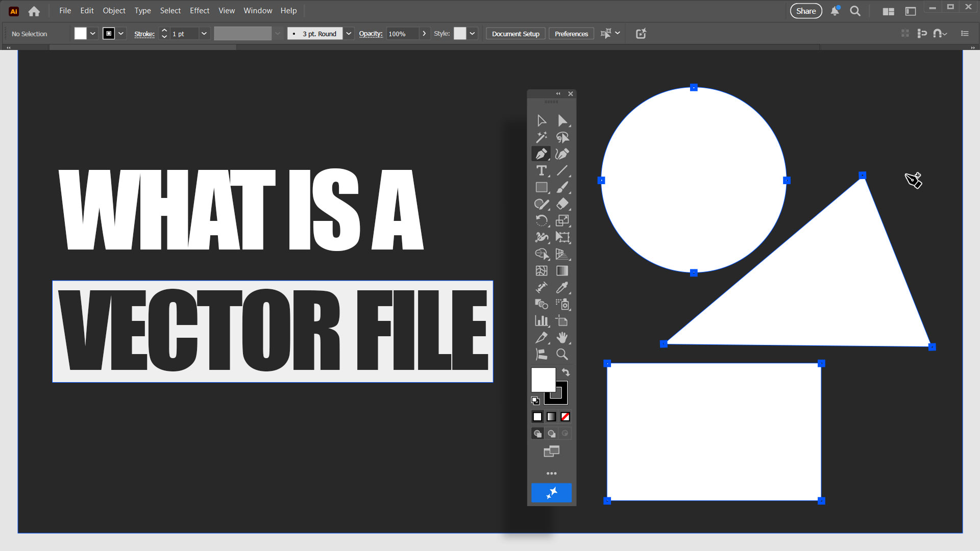Select the Zoom tool in toolbox

click(x=562, y=354)
